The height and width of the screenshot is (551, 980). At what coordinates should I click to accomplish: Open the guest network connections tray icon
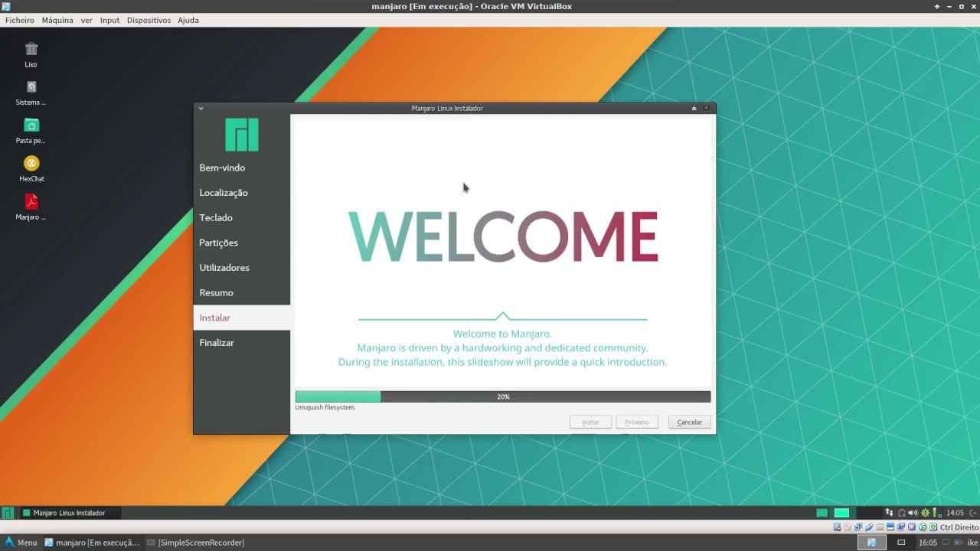click(x=889, y=513)
